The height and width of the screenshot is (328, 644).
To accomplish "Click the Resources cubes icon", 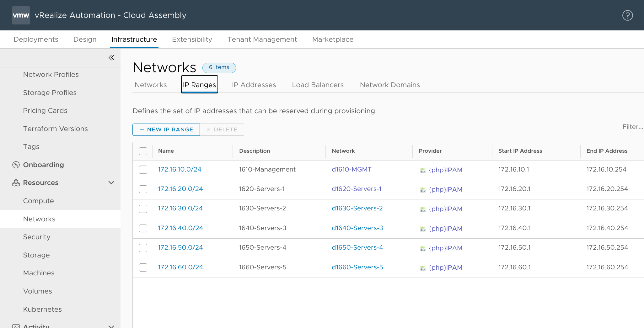I will tap(16, 183).
